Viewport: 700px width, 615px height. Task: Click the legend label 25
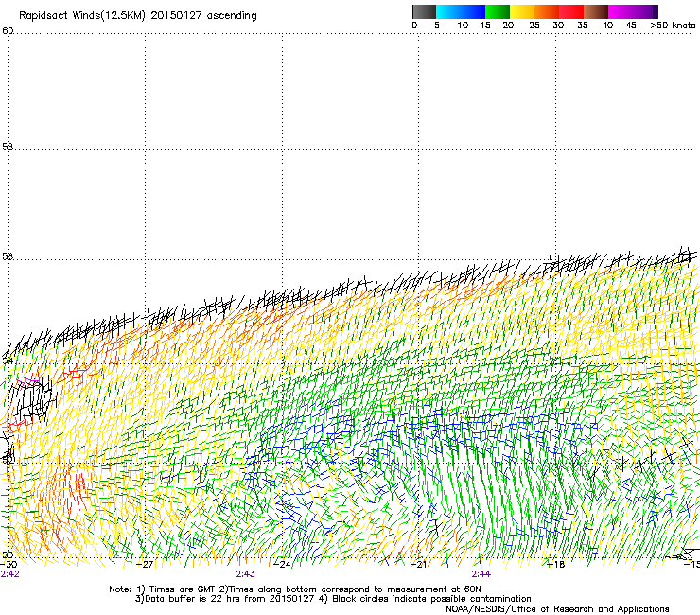click(x=534, y=26)
